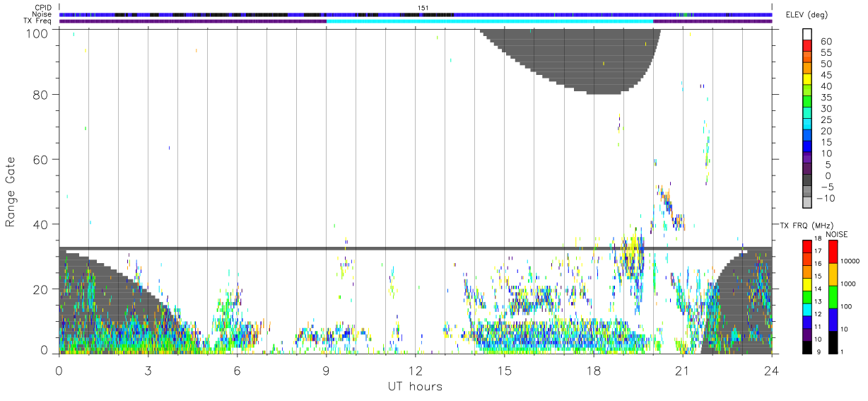Click the '35' label on the ELEV scale
Viewport: 868px width, 401px height.
pyautogui.click(x=826, y=98)
